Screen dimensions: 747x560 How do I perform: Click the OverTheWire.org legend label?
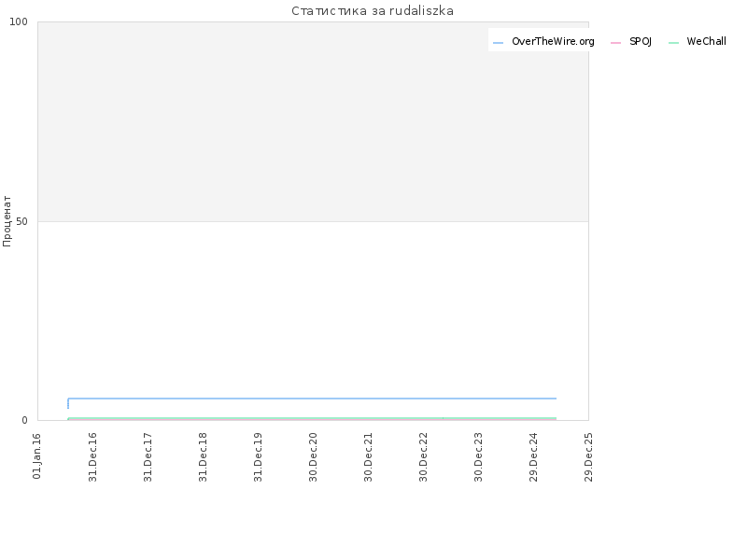click(553, 42)
